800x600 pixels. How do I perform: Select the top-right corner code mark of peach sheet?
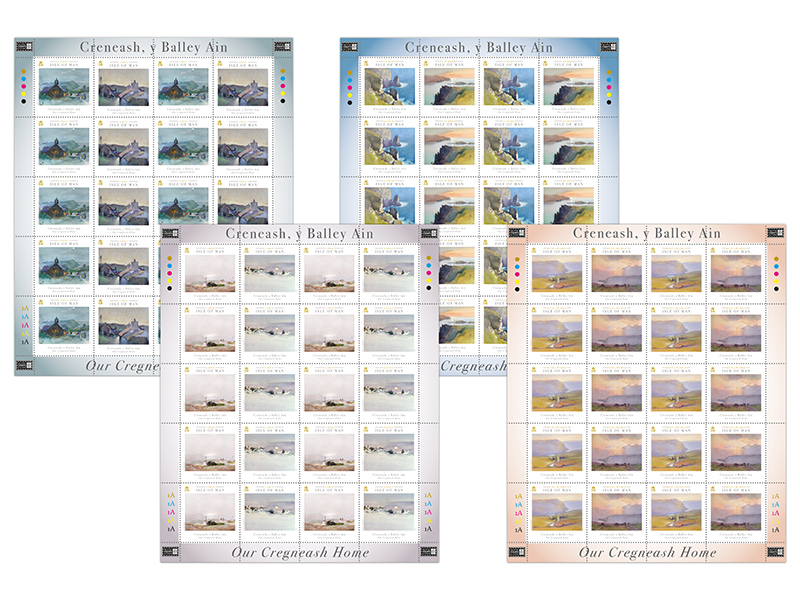(x=776, y=233)
